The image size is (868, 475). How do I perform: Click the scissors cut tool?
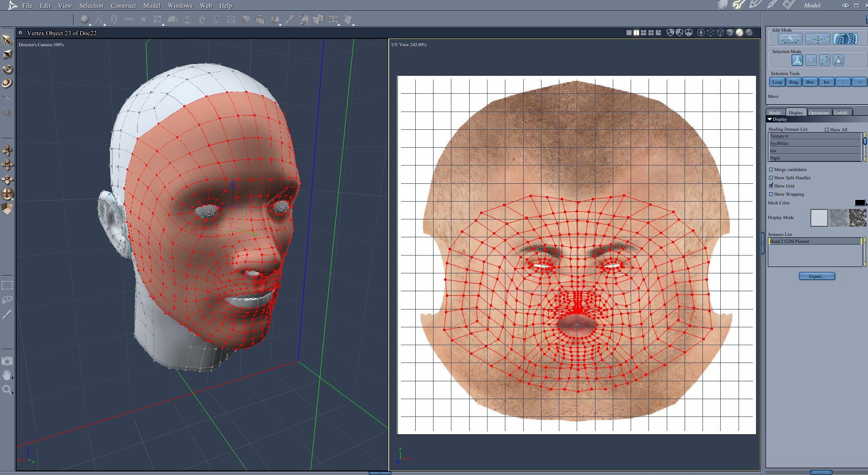(129, 20)
